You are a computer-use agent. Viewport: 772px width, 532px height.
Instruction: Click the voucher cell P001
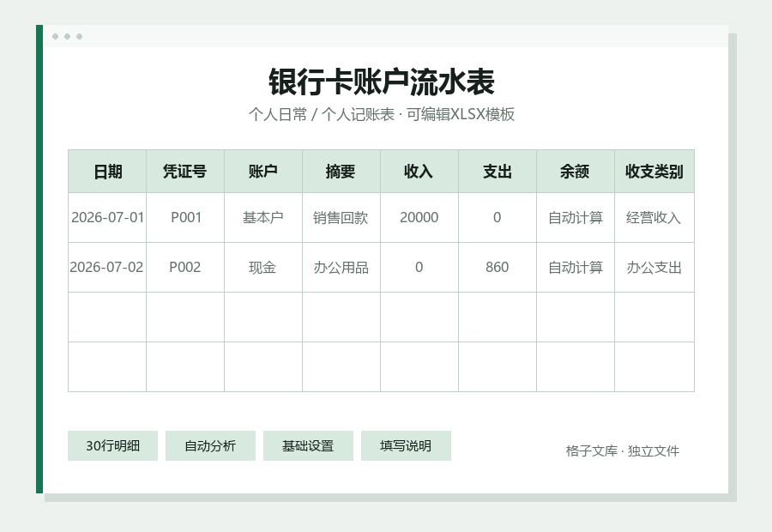(x=185, y=218)
